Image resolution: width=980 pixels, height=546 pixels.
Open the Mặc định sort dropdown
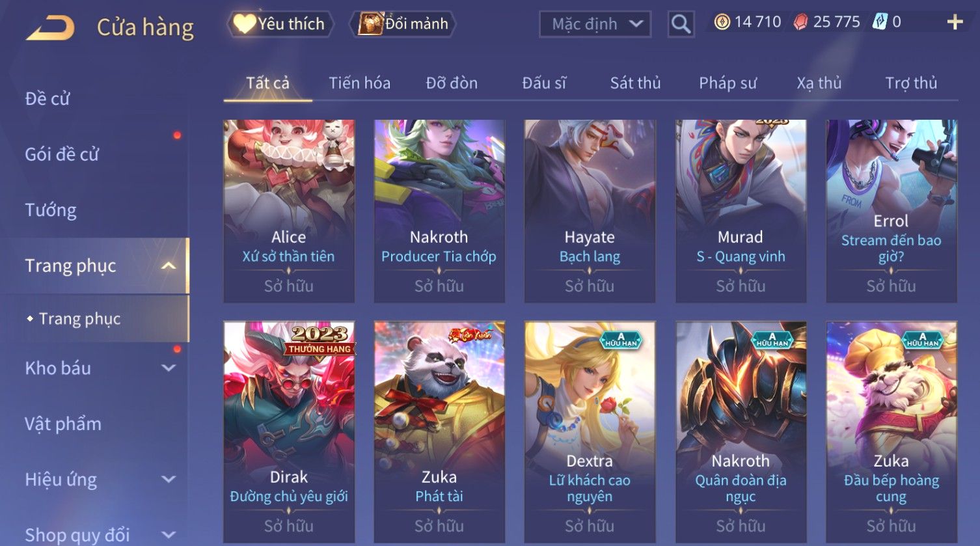click(x=595, y=24)
